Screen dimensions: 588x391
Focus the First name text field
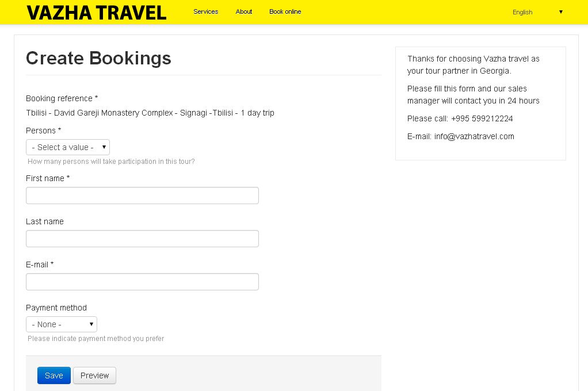(x=142, y=195)
